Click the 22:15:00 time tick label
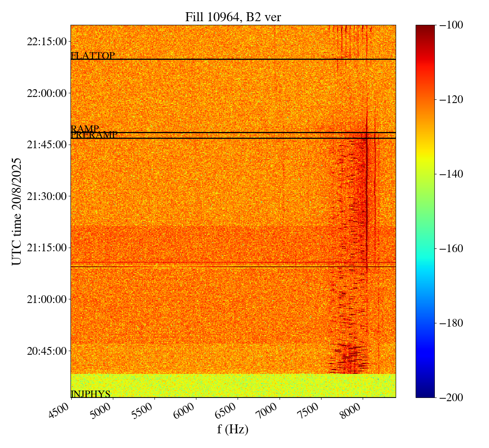 click(x=46, y=42)
